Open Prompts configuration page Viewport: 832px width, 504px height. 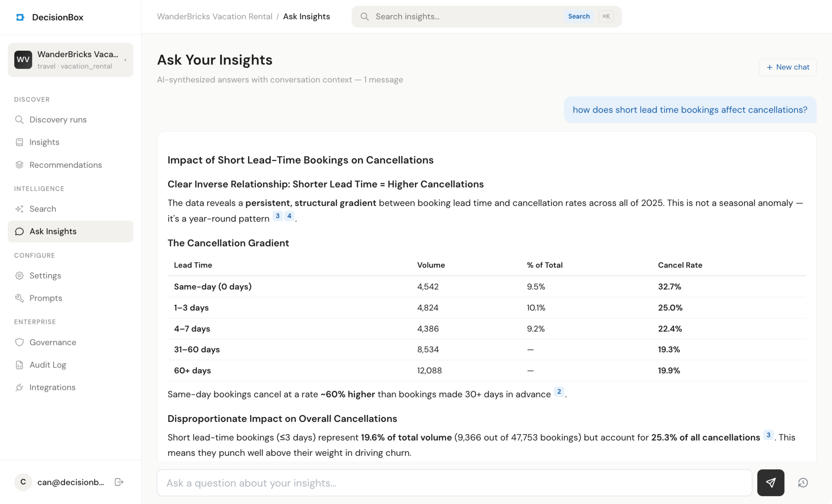click(x=46, y=298)
